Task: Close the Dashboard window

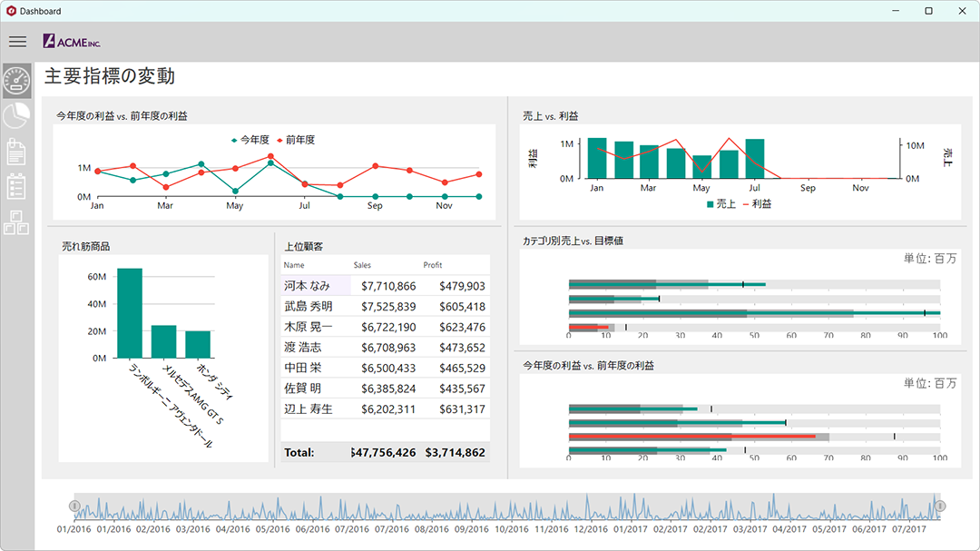Action: (x=963, y=11)
